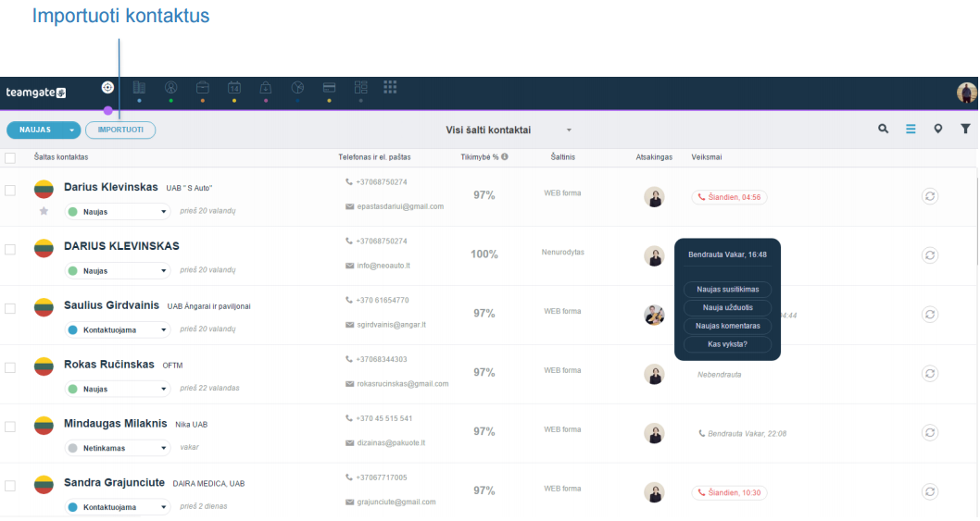Toggle the select-all checkbox in header
Image resolution: width=980 pixels, height=521 pixels.
[10, 158]
